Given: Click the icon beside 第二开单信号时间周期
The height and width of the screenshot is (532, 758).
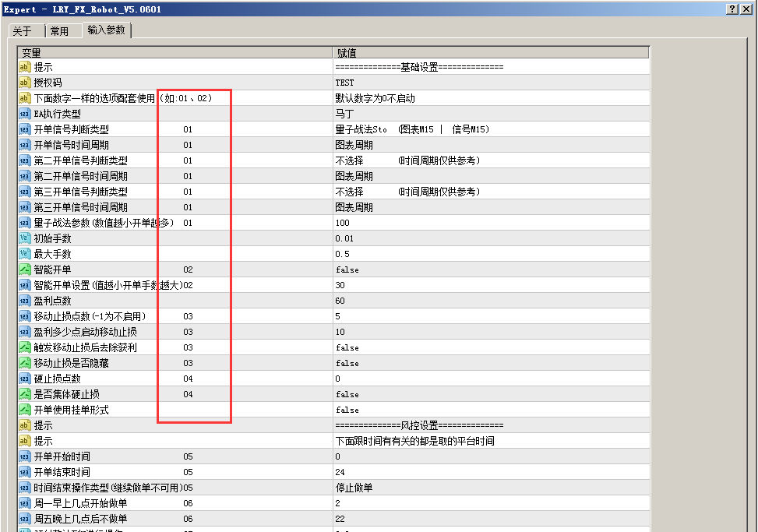Looking at the screenshot, I should (x=25, y=176).
